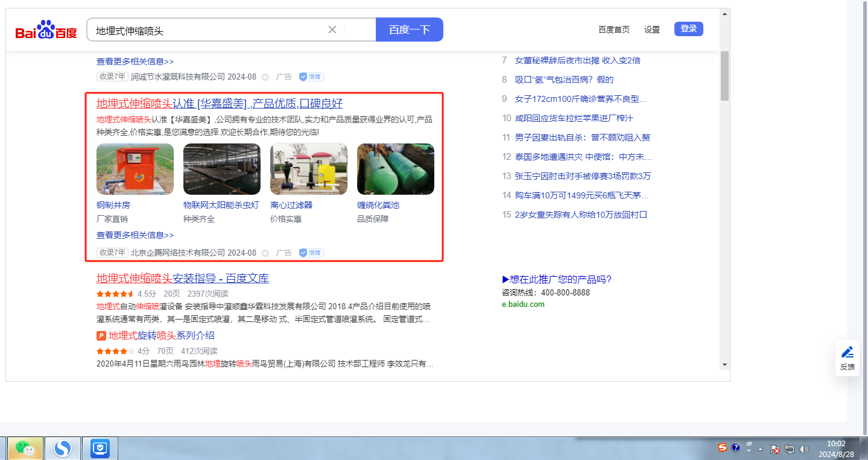Click the volume speaker tray icon

(803, 449)
